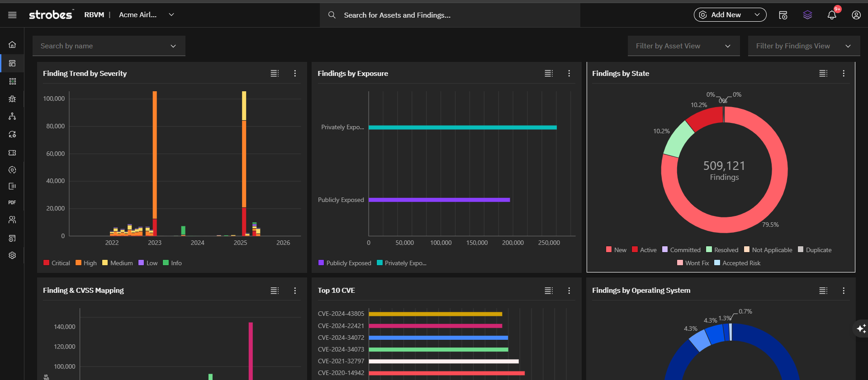Click the Strobes logo

click(51, 14)
